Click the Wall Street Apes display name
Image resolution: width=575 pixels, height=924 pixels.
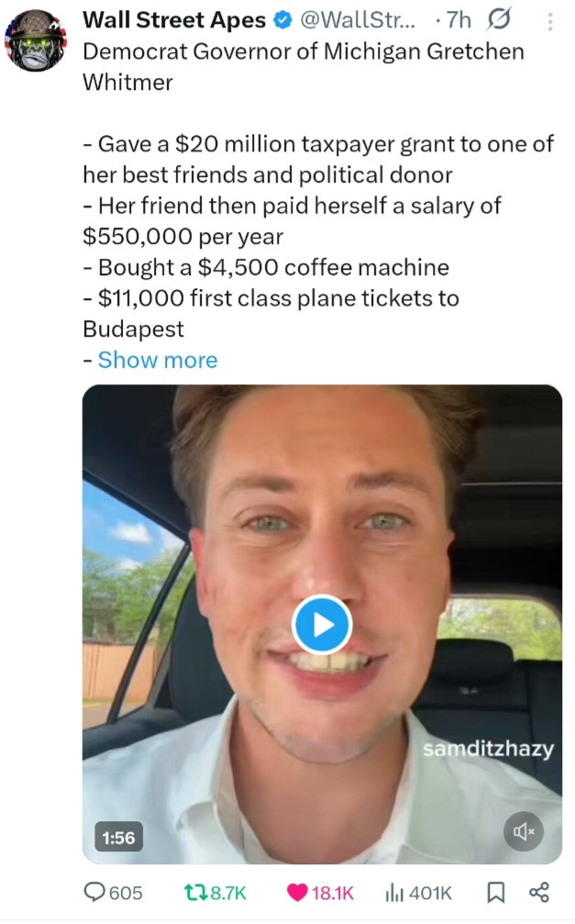174,19
